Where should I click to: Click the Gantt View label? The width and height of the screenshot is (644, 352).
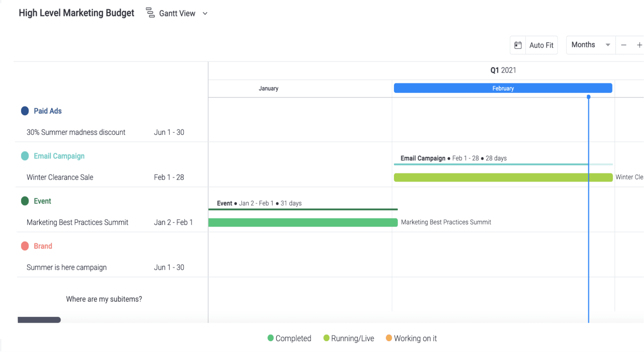click(177, 14)
